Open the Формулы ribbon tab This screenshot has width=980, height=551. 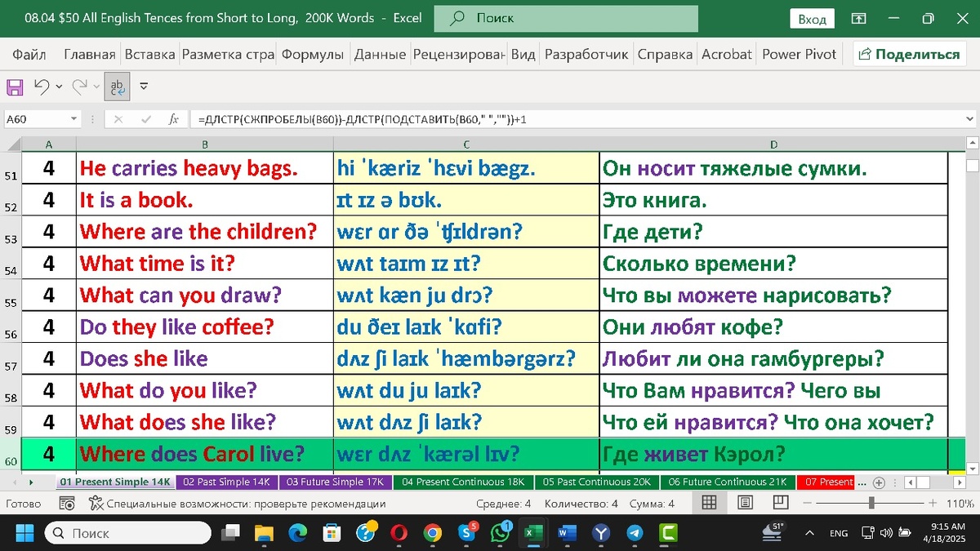(x=313, y=54)
